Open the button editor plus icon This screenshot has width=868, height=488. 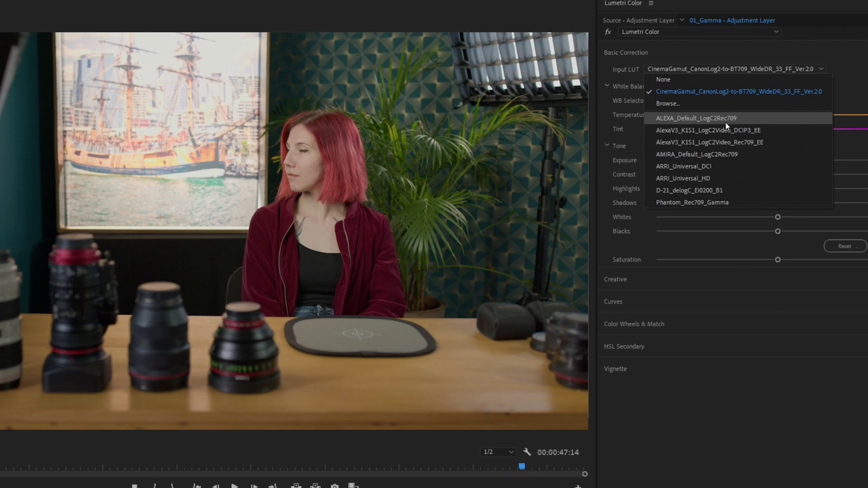(578, 486)
